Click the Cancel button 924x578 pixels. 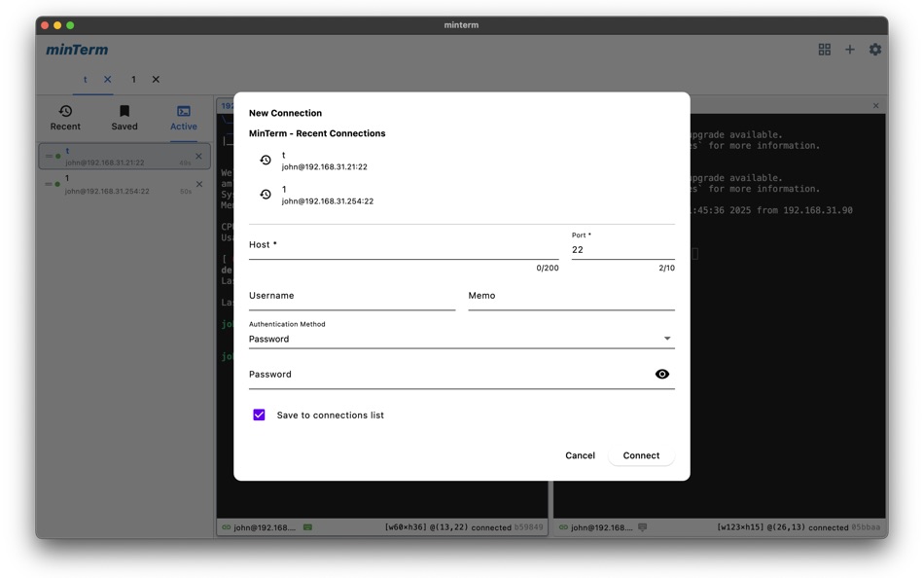pos(580,455)
